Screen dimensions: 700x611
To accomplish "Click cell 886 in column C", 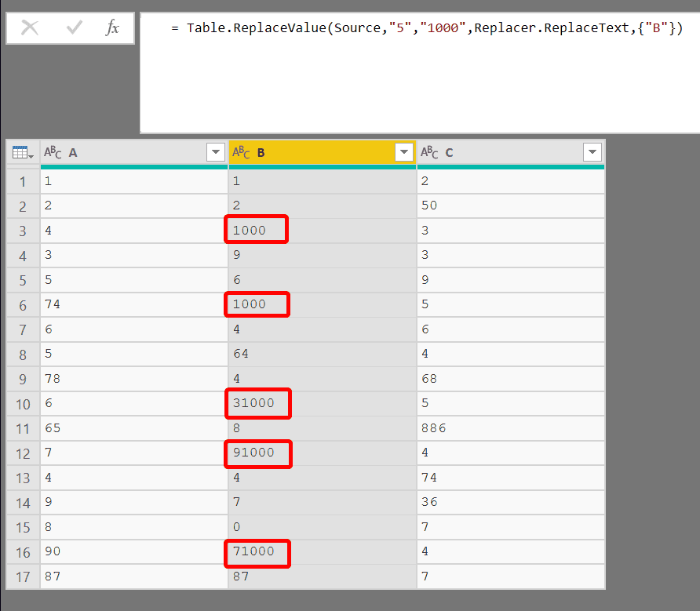I will 511,428.
